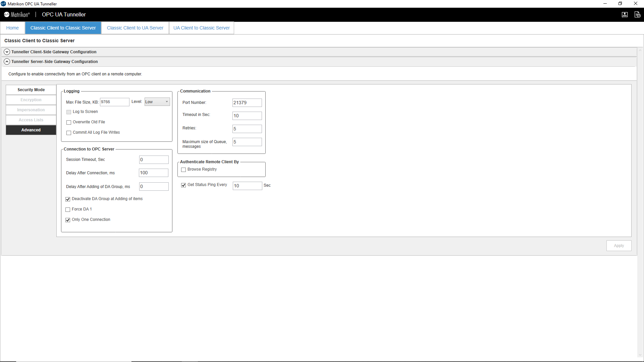Restore down the Tunneller window
Viewport: 644px width, 362px height.
click(x=620, y=4)
